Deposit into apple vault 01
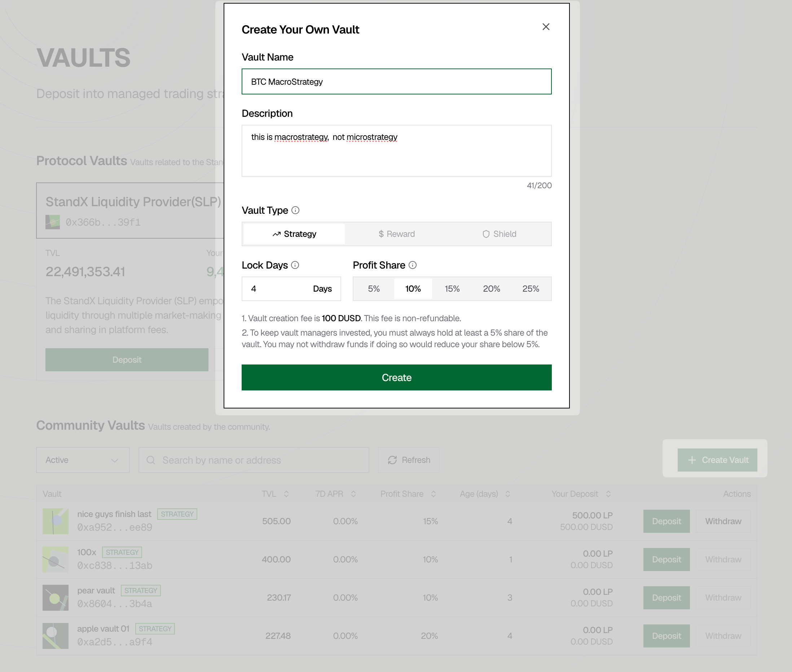This screenshot has width=792, height=672. coord(666,636)
